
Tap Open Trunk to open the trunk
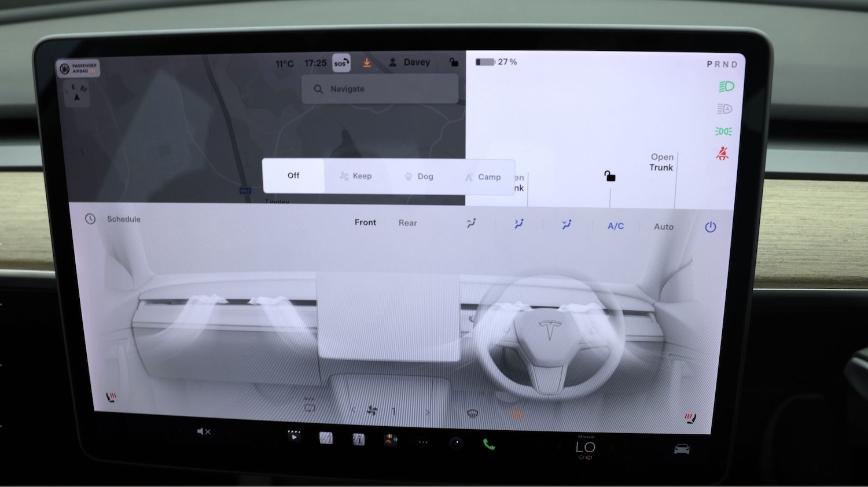click(x=661, y=162)
